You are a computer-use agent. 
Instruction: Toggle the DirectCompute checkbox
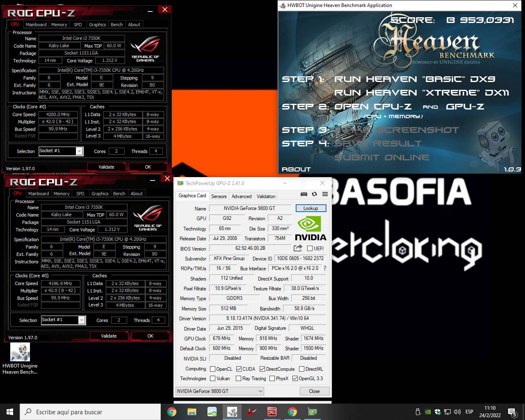(x=262, y=369)
